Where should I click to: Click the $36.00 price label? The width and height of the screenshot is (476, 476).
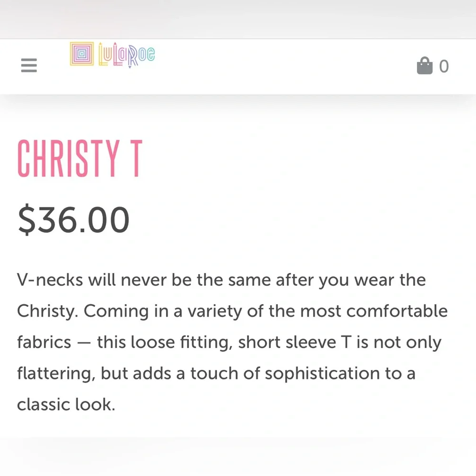73,218
